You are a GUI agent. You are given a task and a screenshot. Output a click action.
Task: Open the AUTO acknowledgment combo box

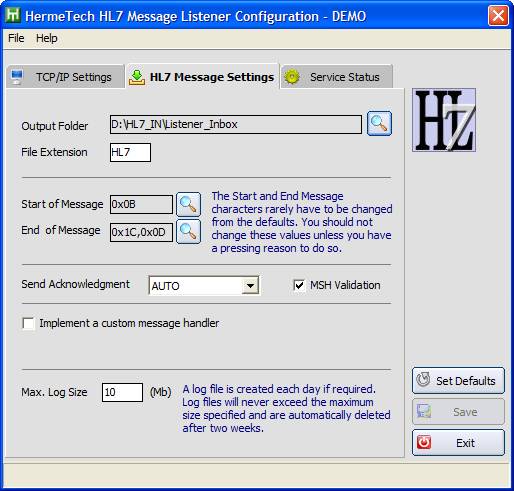[x=204, y=286]
